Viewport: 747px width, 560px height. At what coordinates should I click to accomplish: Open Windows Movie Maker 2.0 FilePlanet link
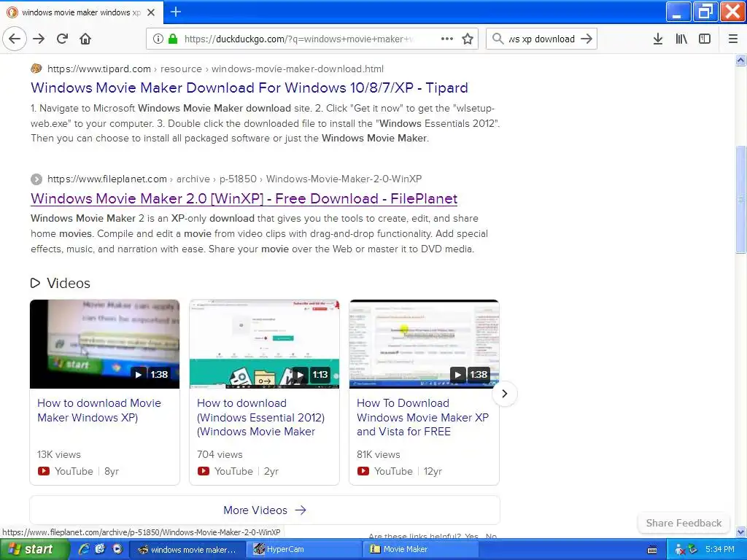(244, 198)
